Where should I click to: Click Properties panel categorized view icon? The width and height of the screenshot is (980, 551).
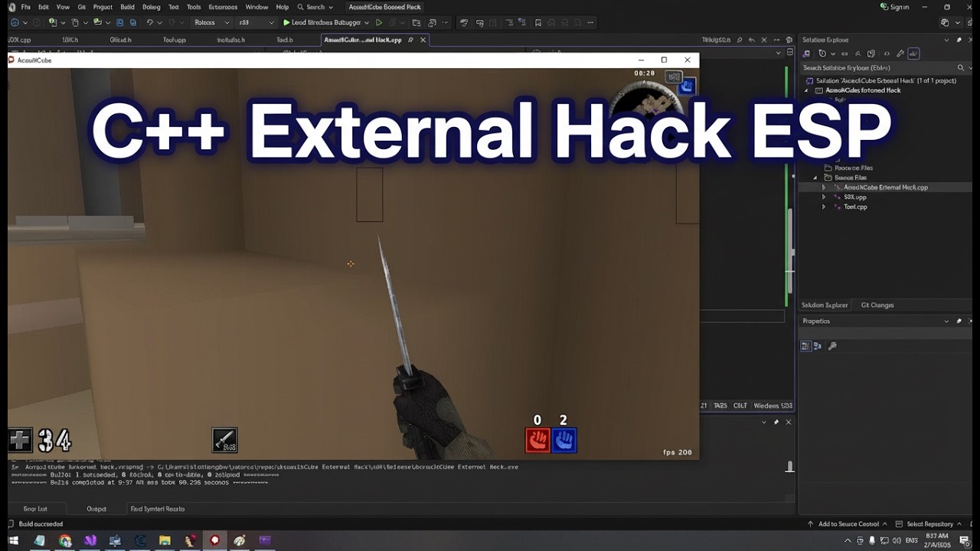[805, 346]
